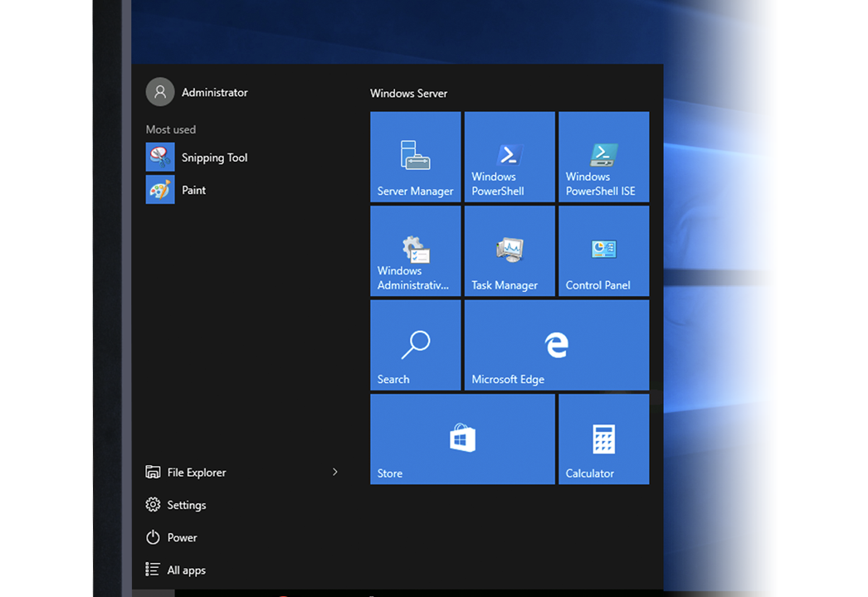The height and width of the screenshot is (597, 868).
Task: Click the Windows Server group heading
Action: click(408, 93)
